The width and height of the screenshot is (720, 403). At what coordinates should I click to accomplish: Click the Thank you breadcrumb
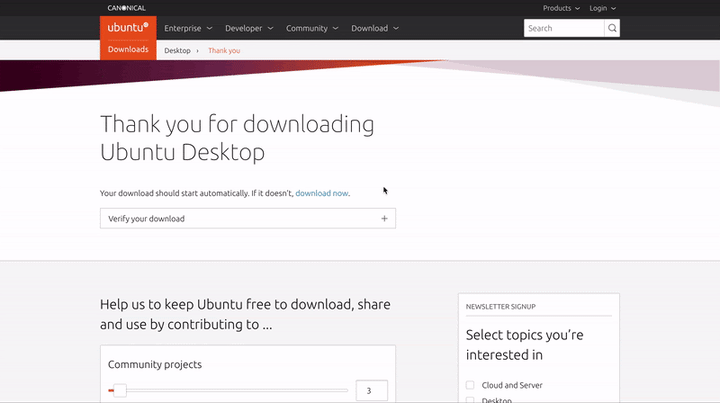[x=224, y=50]
